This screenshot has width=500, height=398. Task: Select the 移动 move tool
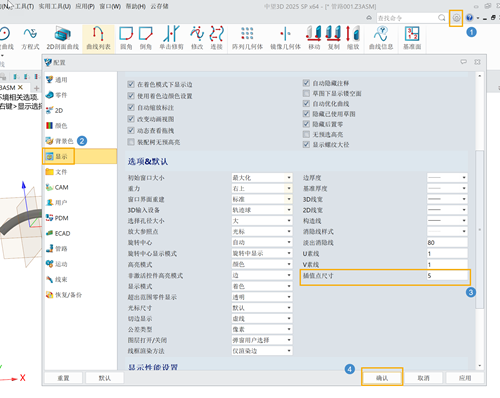pos(314,38)
